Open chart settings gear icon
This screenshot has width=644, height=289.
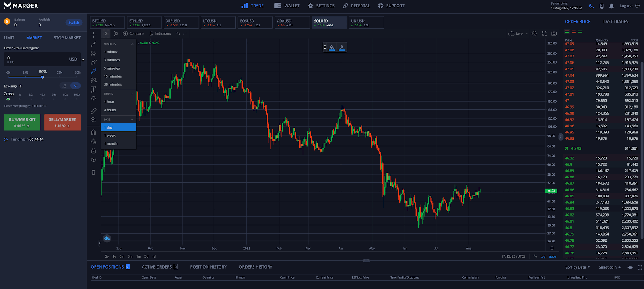[x=534, y=33]
